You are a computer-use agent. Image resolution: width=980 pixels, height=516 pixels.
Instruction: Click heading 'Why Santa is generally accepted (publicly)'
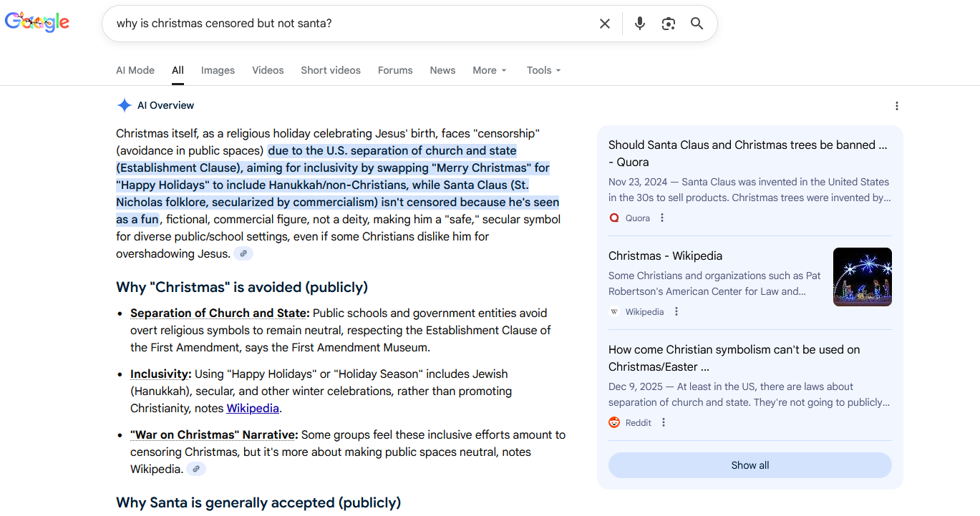point(258,503)
